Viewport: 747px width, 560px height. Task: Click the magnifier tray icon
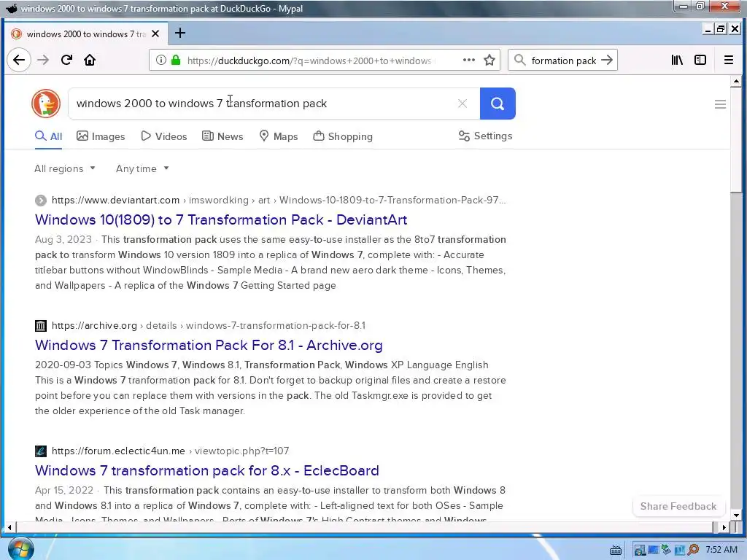(693, 550)
